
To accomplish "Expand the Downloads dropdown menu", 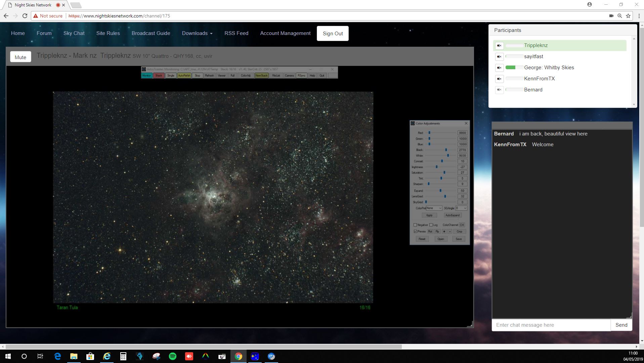I will click(197, 33).
